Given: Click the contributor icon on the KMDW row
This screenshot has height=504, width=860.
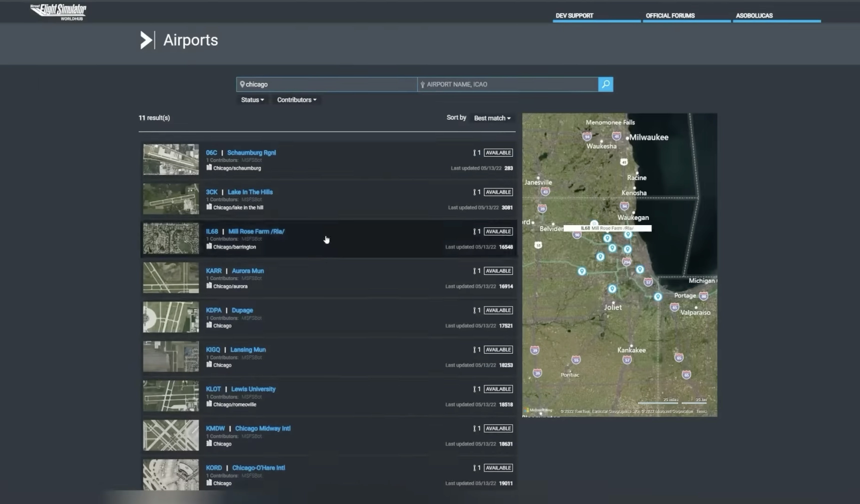Looking at the screenshot, I should pos(474,428).
